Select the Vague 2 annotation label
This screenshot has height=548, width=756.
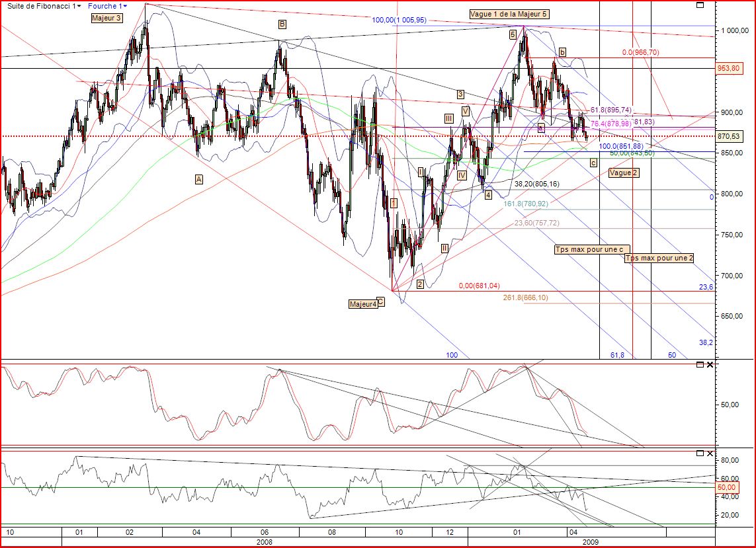click(x=624, y=173)
